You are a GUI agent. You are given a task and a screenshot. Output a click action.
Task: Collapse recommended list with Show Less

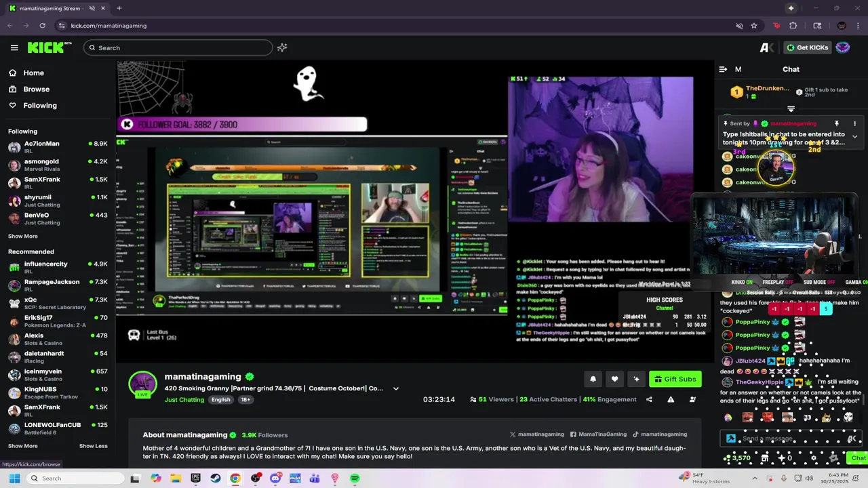93,446
